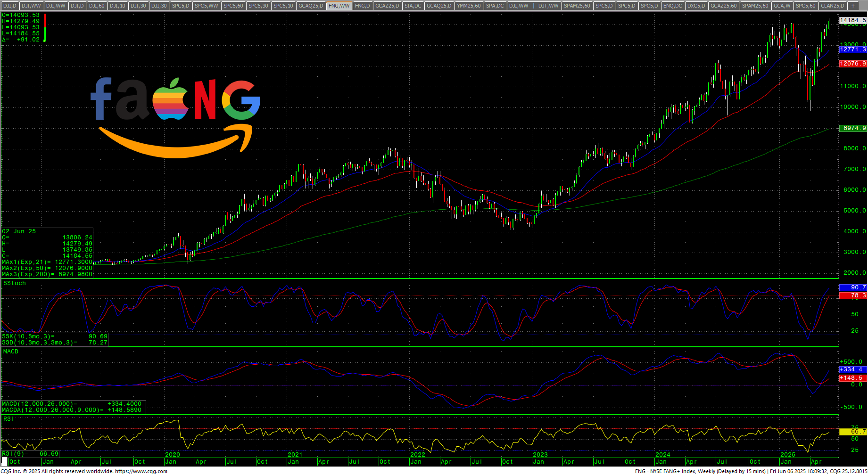Viewport: 868px width, 475px height.
Task: Switch to the GCA,W tab
Action: (x=782, y=6)
